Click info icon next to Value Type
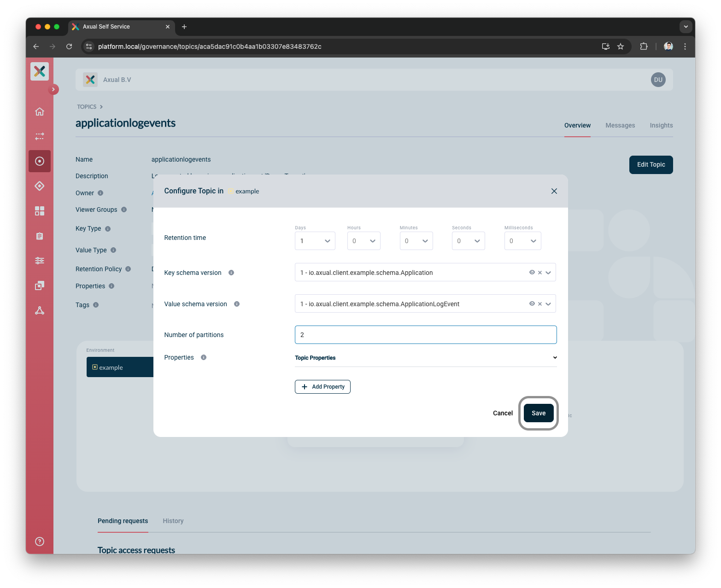The height and width of the screenshot is (588, 721). click(x=113, y=250)
